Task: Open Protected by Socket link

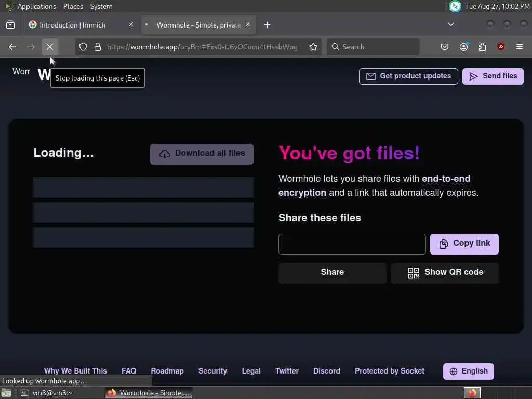Action: (x=390, y=371)
